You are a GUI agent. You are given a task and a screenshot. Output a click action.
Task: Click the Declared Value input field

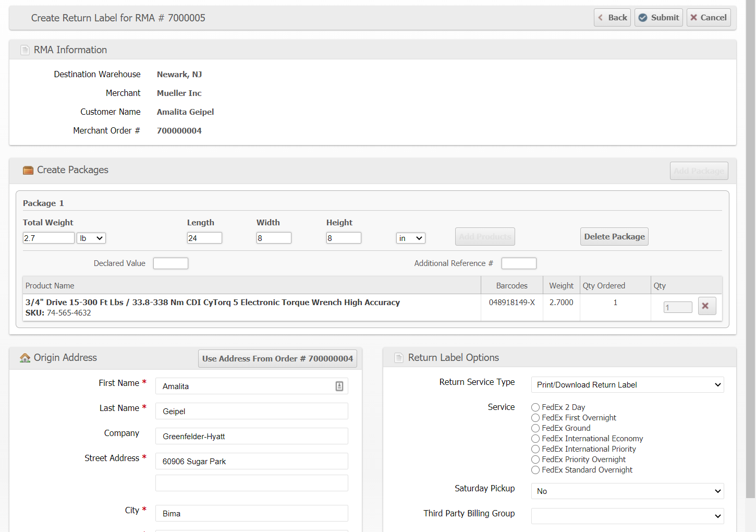point(170,263)
